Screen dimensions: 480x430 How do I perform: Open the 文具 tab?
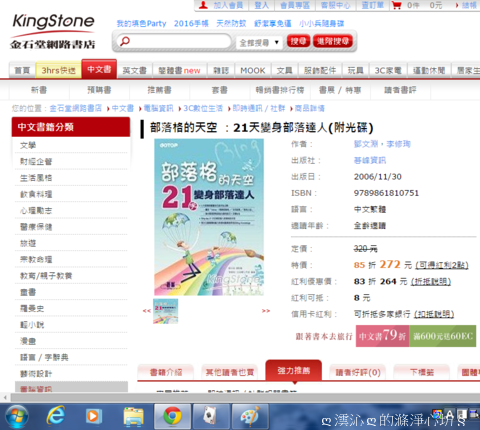point(285,70)
